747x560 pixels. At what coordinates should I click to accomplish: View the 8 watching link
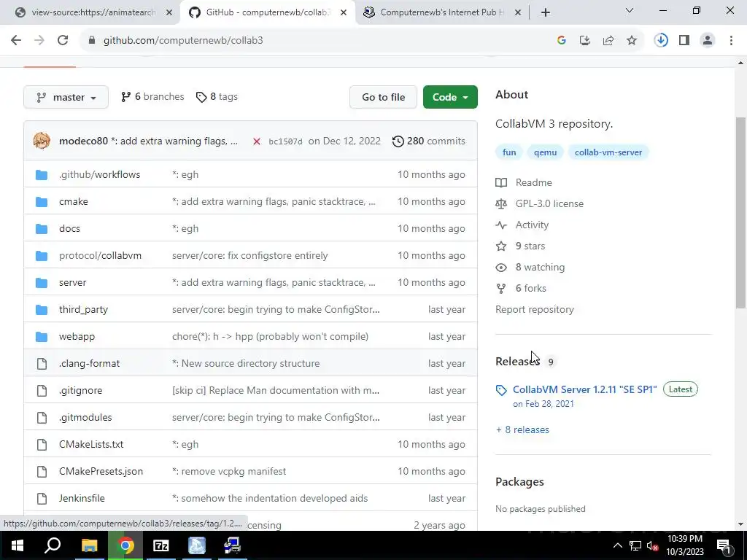[540, 267]
